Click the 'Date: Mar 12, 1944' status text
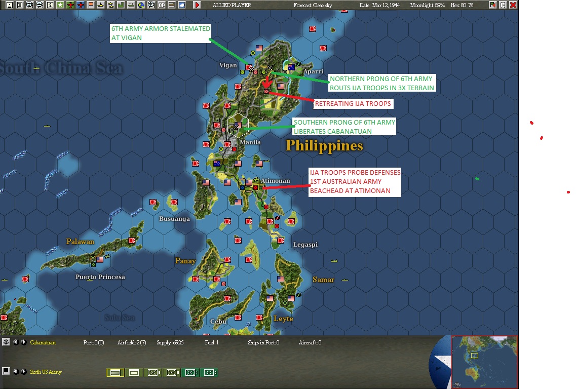576x392 pixels. click(379, 5)
